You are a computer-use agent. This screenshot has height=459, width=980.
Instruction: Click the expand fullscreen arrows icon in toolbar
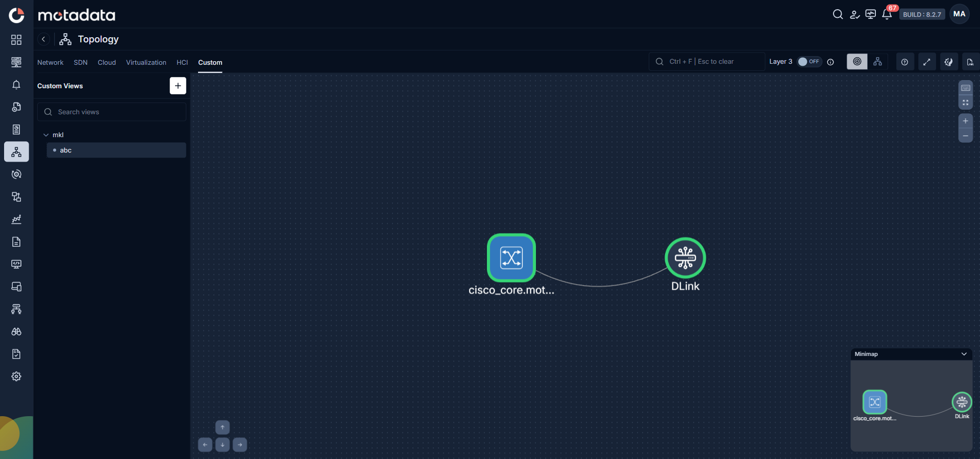927,62
